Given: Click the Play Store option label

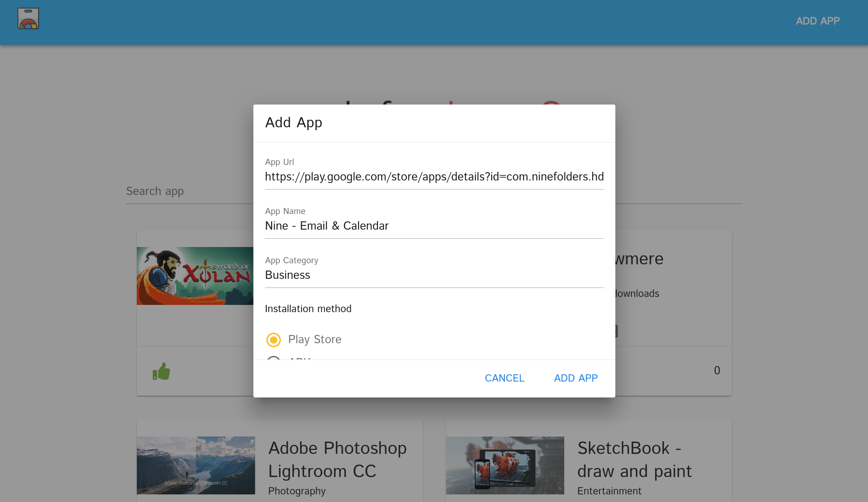Looking at the screenshot, I should tap(315, 339).
